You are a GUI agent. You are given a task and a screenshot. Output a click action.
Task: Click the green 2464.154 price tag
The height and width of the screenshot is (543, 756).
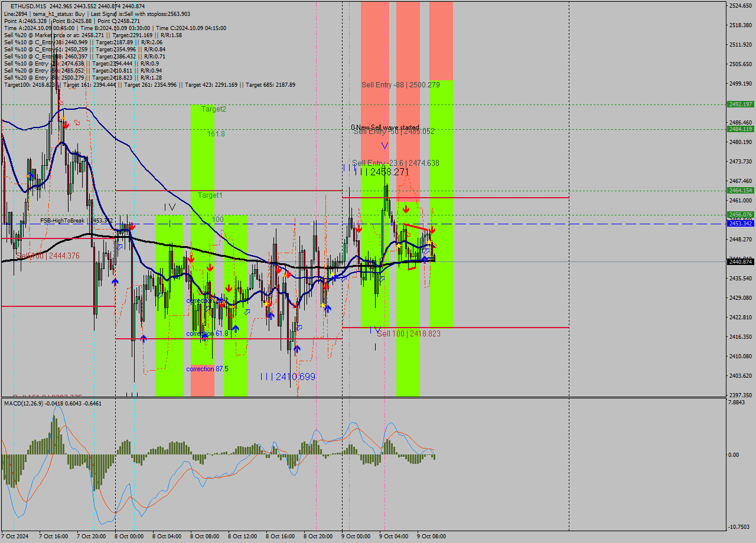740,190
